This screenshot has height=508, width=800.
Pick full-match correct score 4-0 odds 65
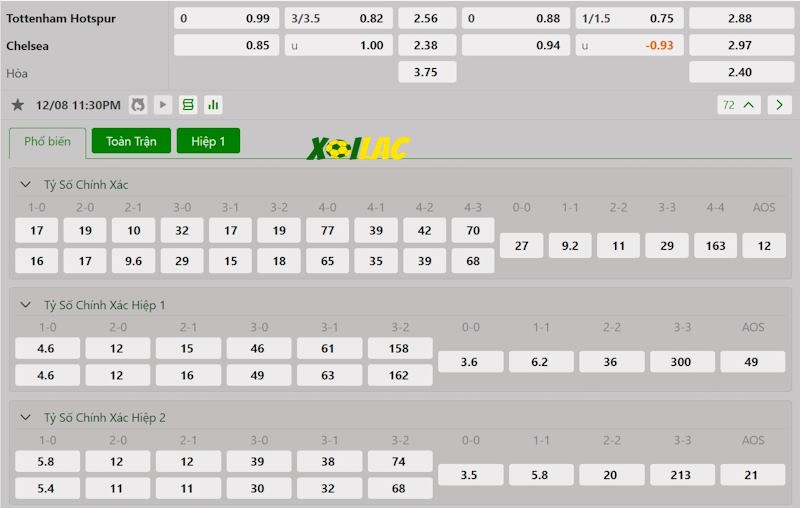(328, 261)
